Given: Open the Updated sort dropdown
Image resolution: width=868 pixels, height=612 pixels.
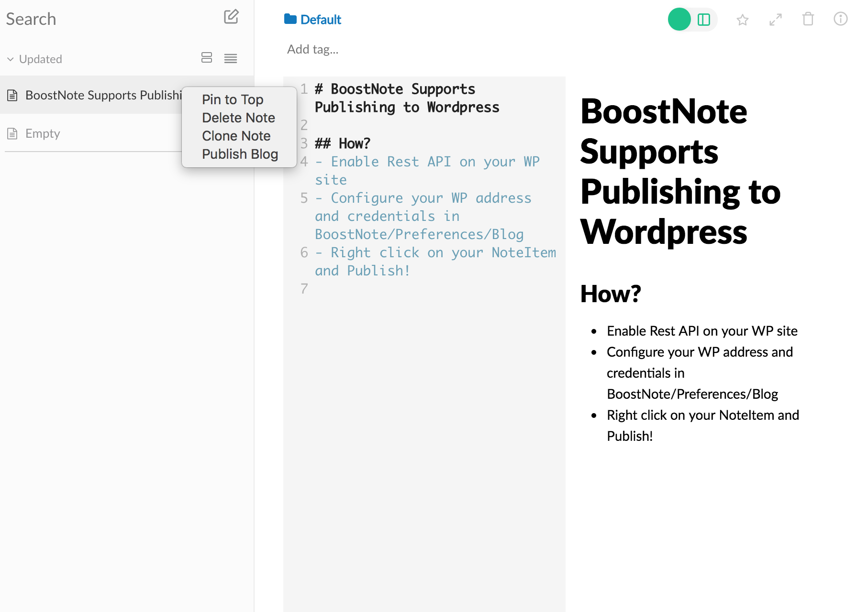Looking at the screenshot, I should coord(34,59).
